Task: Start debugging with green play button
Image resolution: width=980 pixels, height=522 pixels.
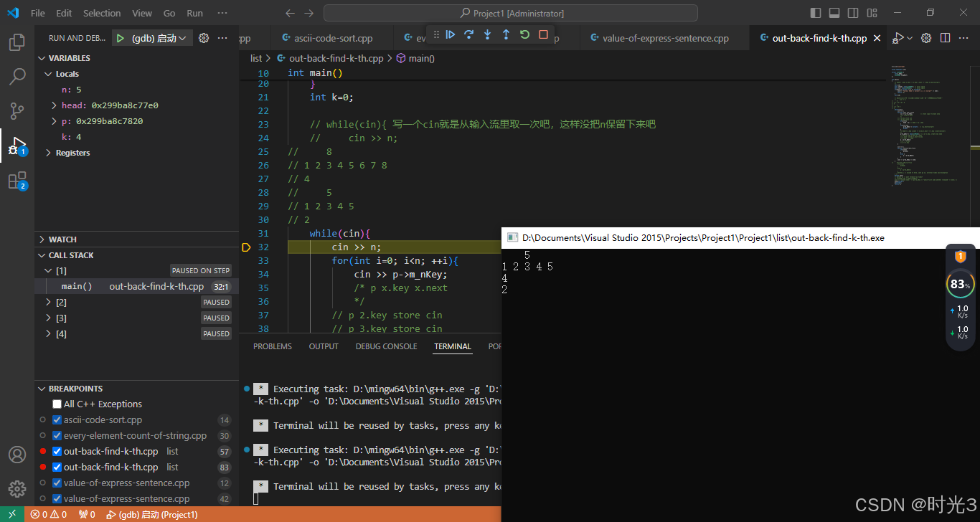Action: point(121,38)
